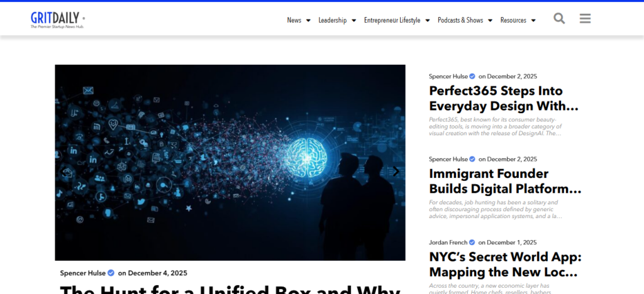Open the hamburger menu icon
This screenshot has width=644, height=294.
[585, 19]
